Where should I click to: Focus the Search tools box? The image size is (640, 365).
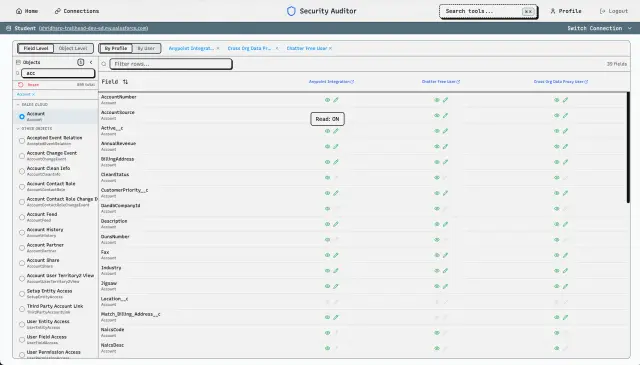pos(488,11)
